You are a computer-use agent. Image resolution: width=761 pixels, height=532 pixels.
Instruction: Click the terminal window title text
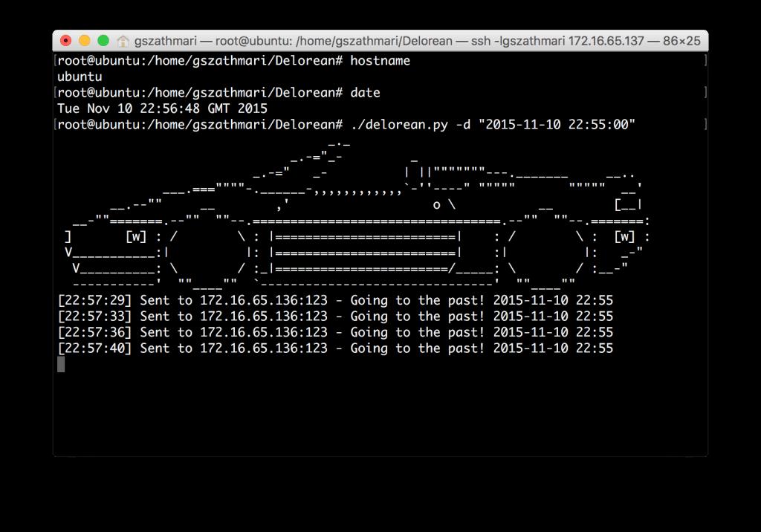pos(418,41)
